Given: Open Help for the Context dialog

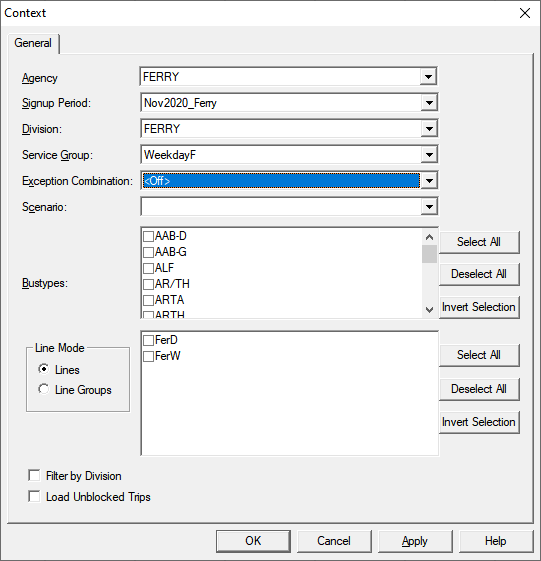Looking at the screenshot, I should (x=496, y=541).
